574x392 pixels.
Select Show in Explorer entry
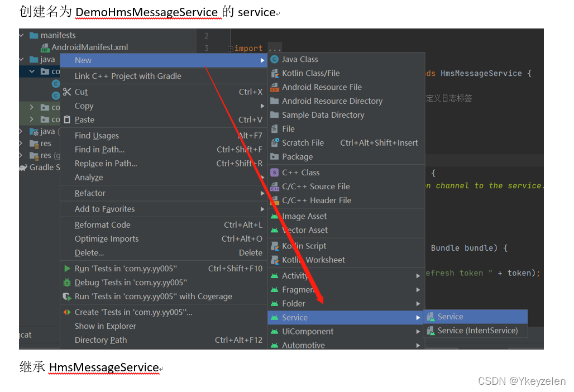tap(164, 326)
